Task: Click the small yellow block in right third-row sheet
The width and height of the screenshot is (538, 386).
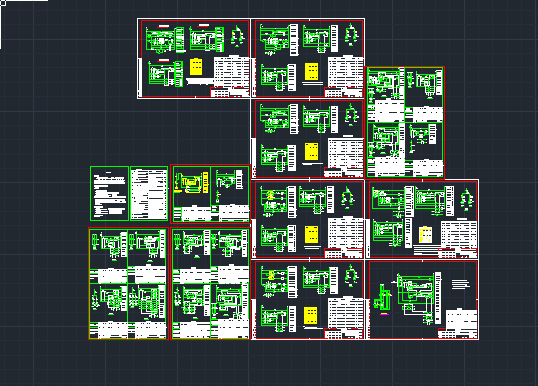Action: (x=425, y=235)
